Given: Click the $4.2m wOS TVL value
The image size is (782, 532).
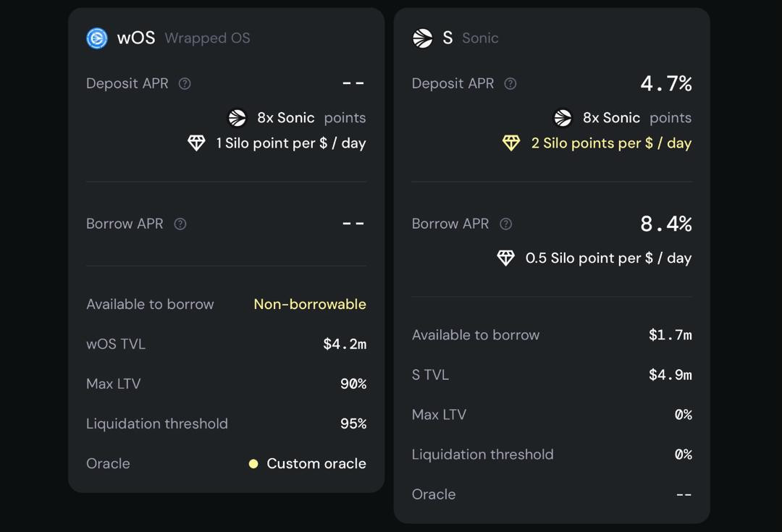Looking at the screenshot, I should (x=345, y=345).
